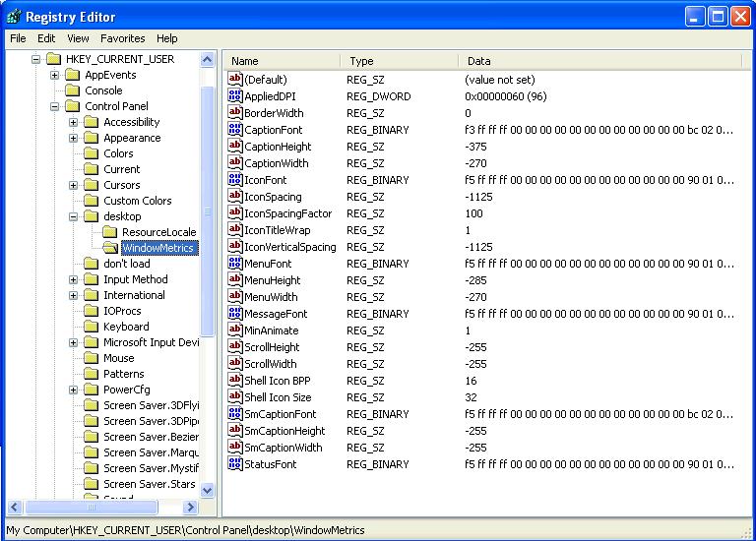Click the open WindowMetrics folder icon

point(110,248)
